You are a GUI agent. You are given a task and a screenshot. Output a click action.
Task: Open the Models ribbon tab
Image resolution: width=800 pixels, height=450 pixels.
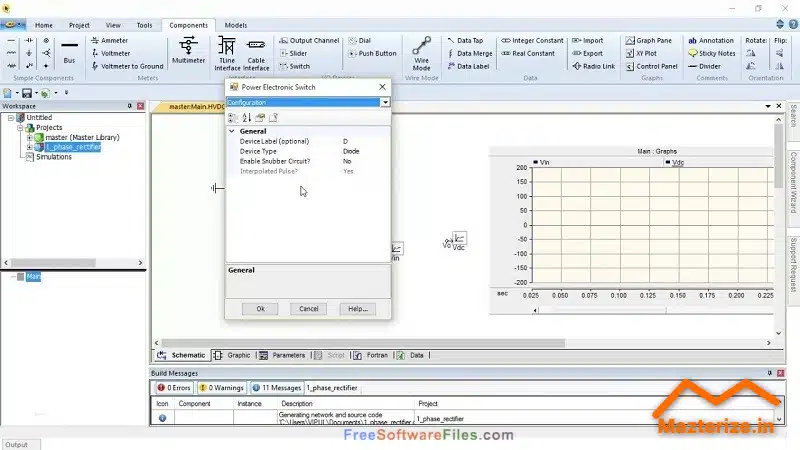(x=236, y=25)
